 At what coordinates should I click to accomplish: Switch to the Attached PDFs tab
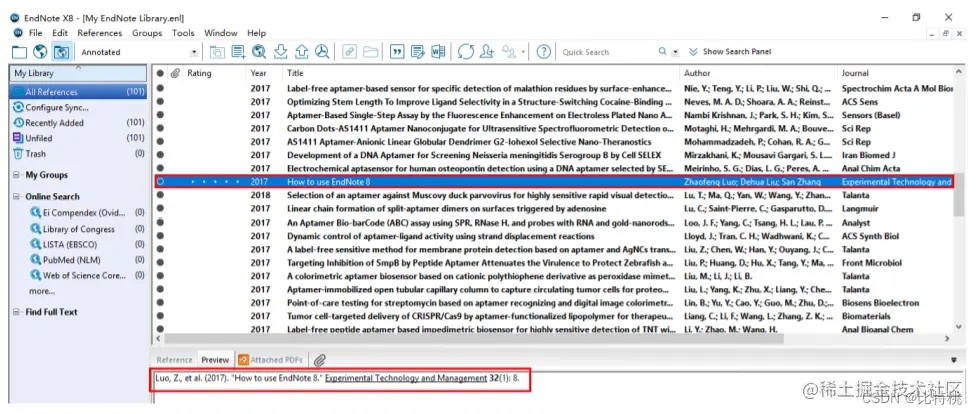pyautogui.click(x=271, y=360)
